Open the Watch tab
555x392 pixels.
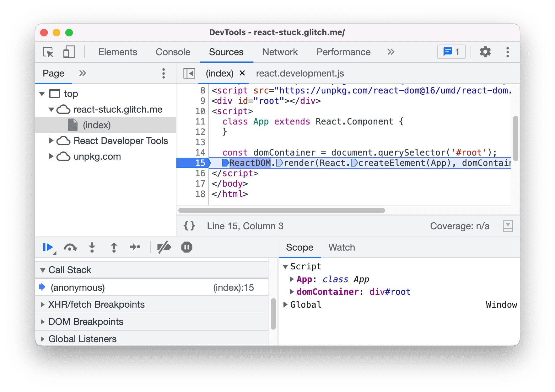[x=341, y=247]
